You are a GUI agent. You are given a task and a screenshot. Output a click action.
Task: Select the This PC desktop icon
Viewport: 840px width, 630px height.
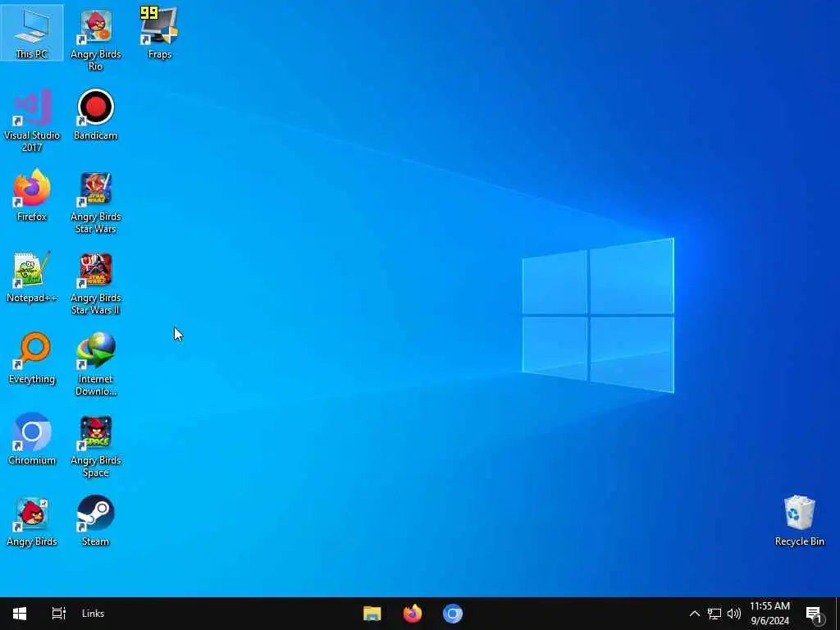tap(32, 33)
